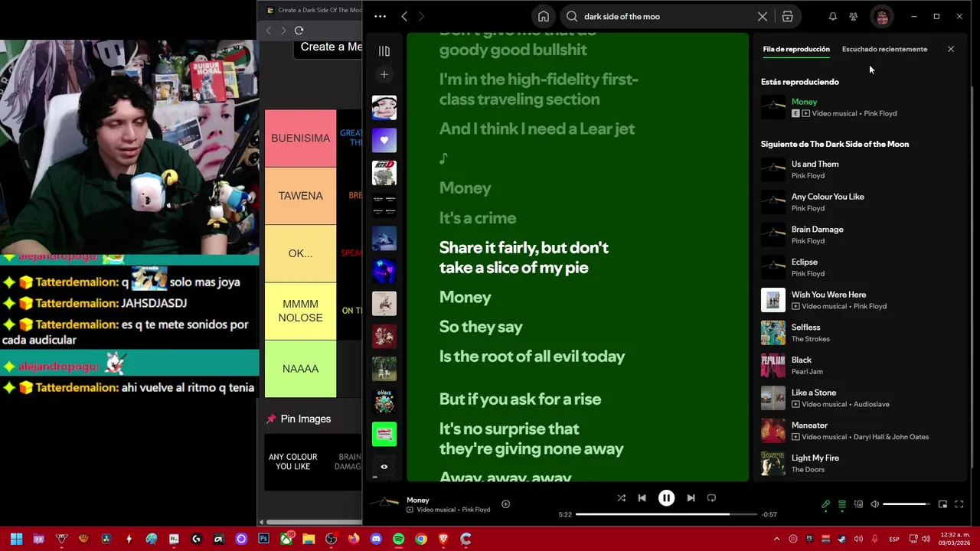Skip to previous track
Screen dimensions: 980x551
pos(642,498)
